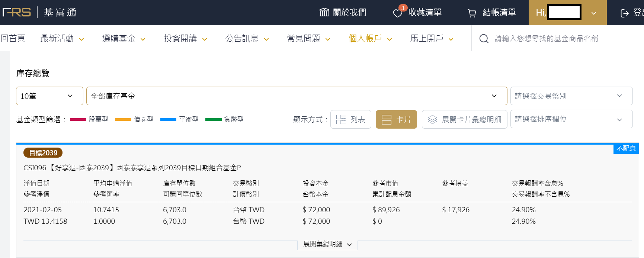This screenshot has width=644, height=258.
Task: Click the value TWD 13.4158
Action: pyautogui.click(x=45, y=221)
